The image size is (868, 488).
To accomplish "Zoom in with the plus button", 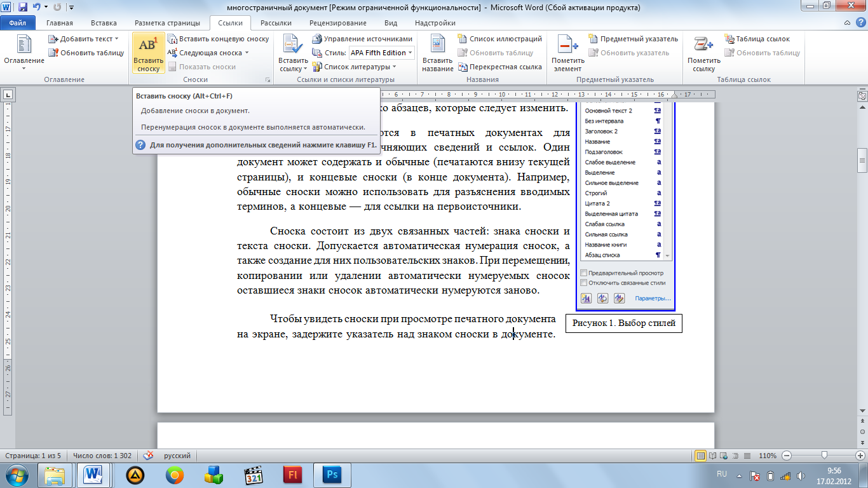I will 860,456.
